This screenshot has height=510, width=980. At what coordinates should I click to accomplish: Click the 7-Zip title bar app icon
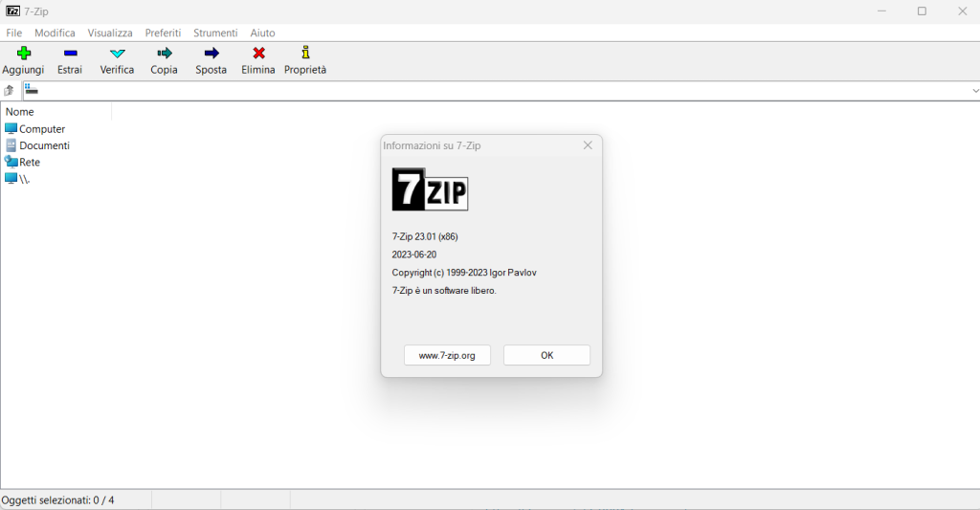[x=12, y=11]
